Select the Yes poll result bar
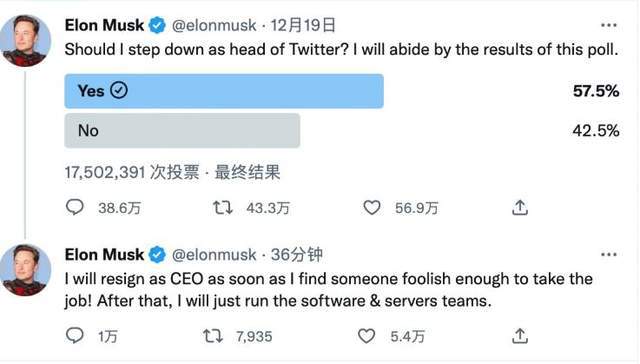Image resolution: width=640 pixels, height=364 pixels. [224, 91]
